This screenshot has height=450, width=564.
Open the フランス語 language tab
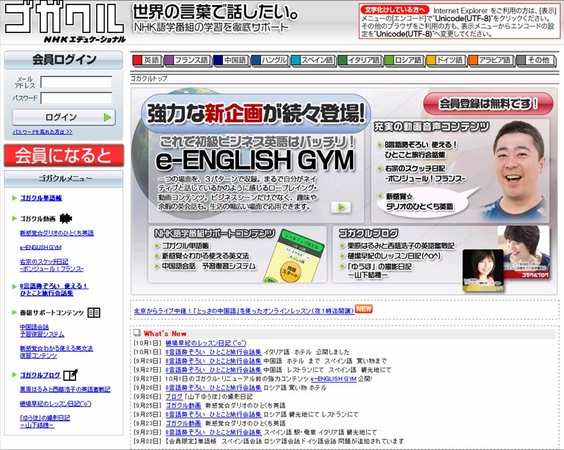(187, 60)
